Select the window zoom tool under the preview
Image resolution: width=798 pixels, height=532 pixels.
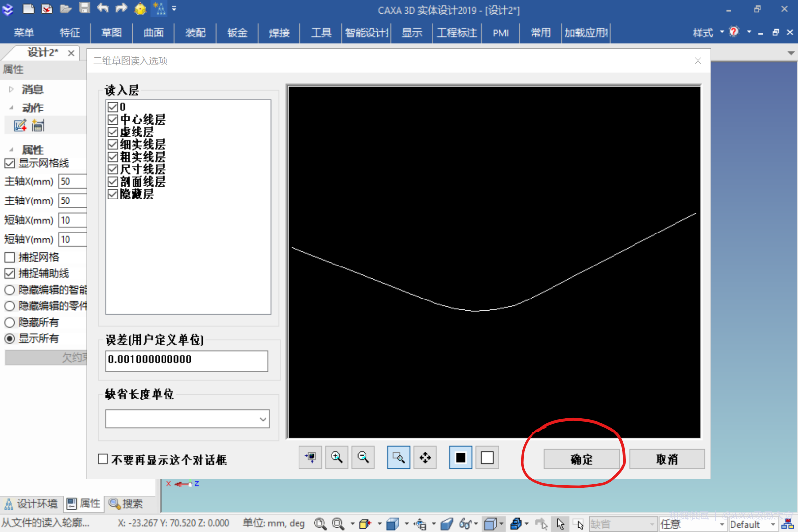399,458
